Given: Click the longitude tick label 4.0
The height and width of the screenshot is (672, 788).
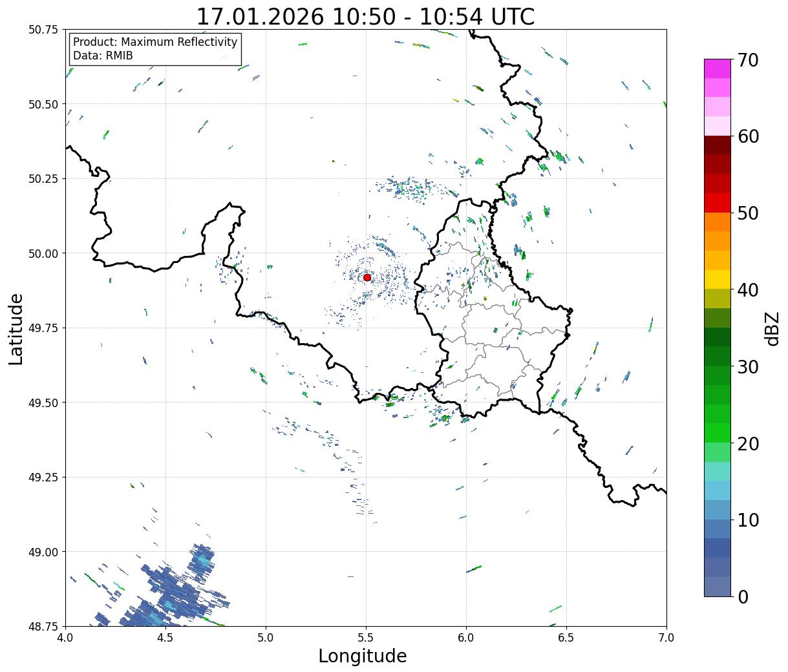Looking at the screenshot, I should coord(65,638).
